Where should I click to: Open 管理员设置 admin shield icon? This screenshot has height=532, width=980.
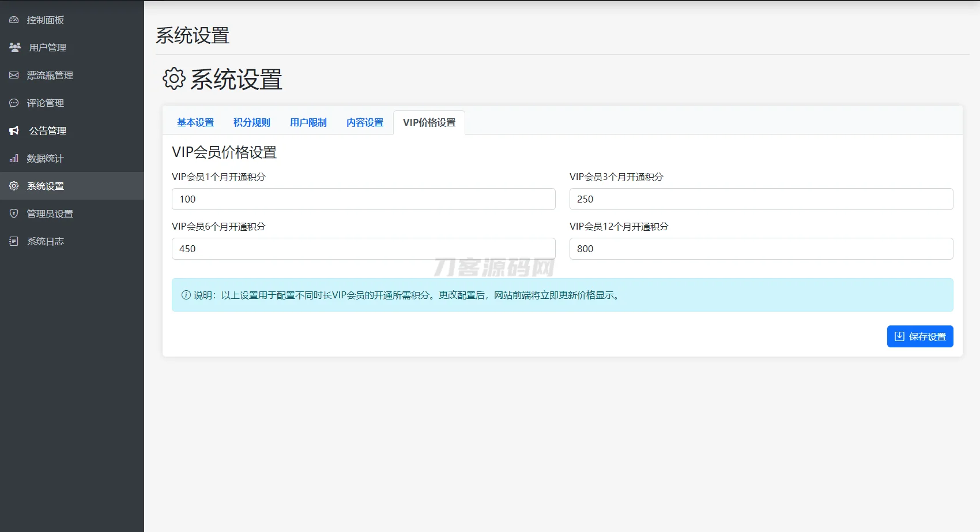coord(14,213)
